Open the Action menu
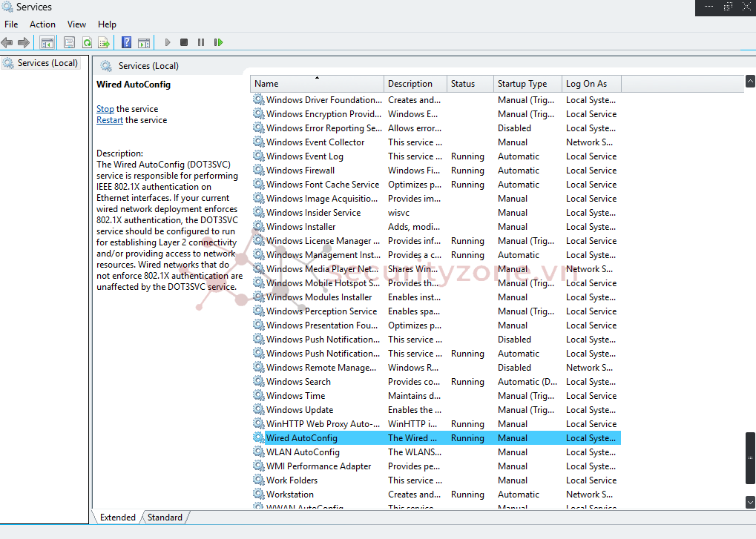The width and height of the screenshot is (756, 539). (42, 24)
